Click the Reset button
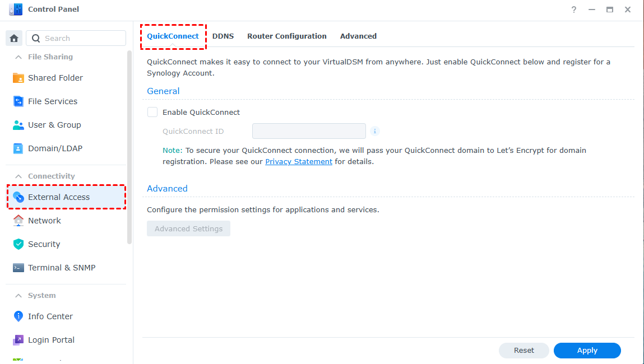 (x=524, y=351)
